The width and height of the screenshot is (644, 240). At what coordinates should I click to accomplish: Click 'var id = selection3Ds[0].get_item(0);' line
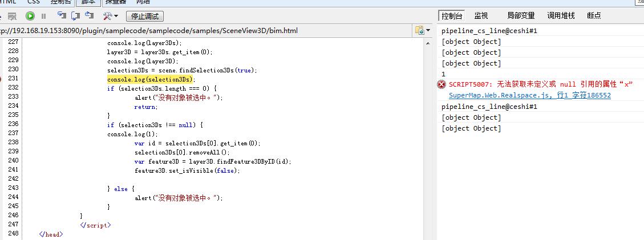point(197,143)
